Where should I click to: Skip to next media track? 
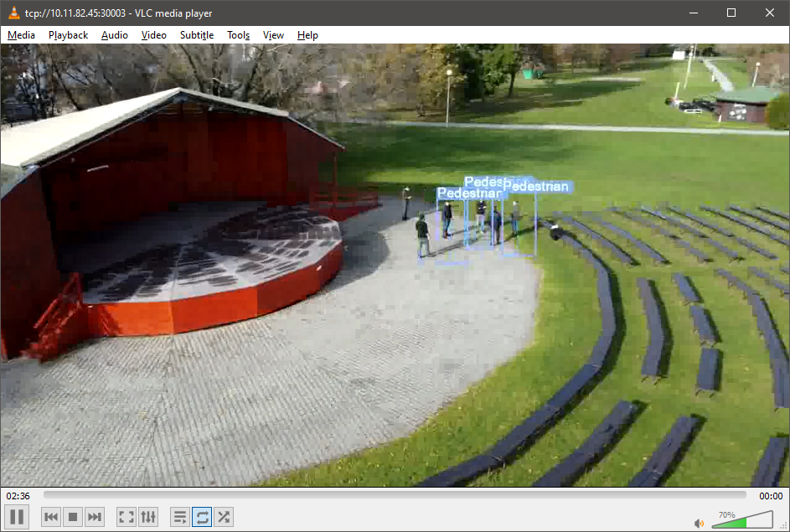pos(94,517)
